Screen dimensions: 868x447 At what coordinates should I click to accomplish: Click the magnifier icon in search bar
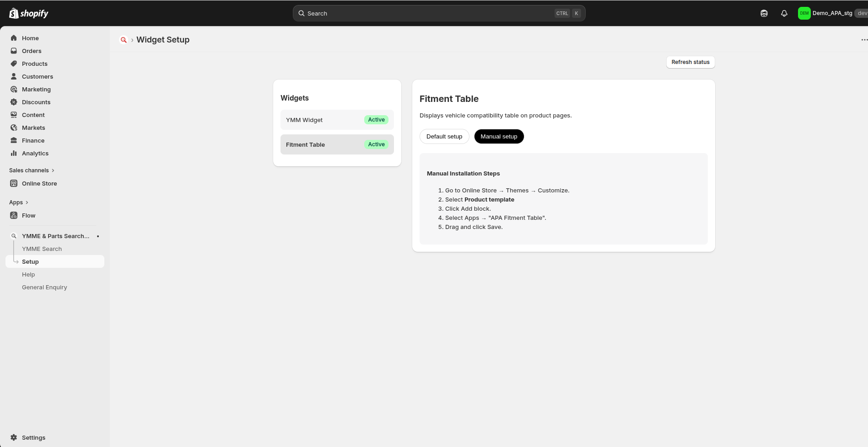(302, 13)
